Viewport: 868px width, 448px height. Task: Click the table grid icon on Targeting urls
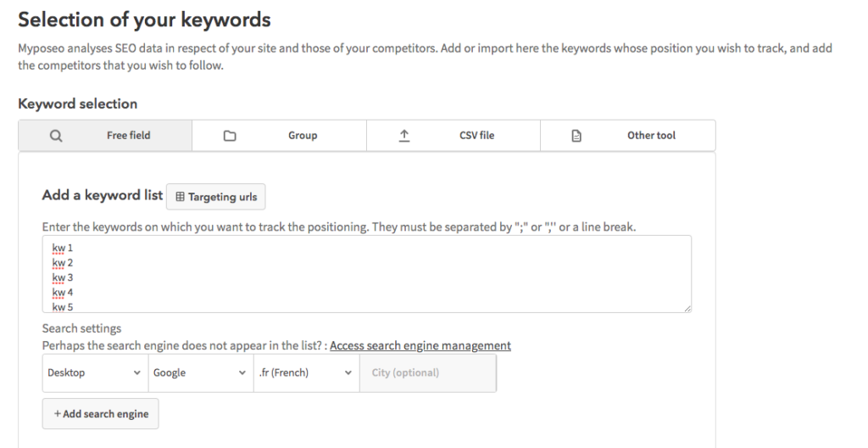180,197
